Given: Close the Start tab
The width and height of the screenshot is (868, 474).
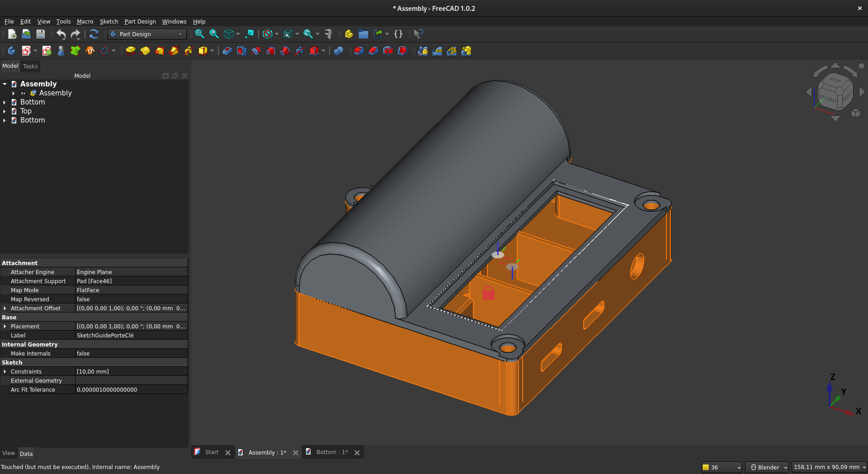Looking at the screenshot, I should tap(228, 452).
